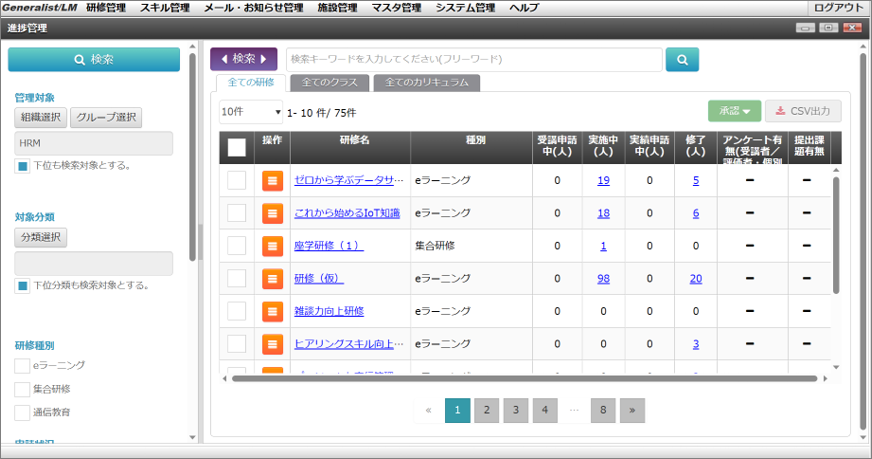Toggle the select-all checkbox in table header
Viewport: 872px width, 459px height.
(x=236, y=148)
